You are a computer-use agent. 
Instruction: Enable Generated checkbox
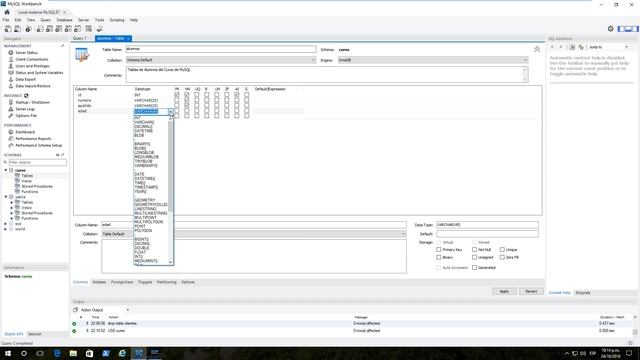pyautogui.click(x=474, y=268)
